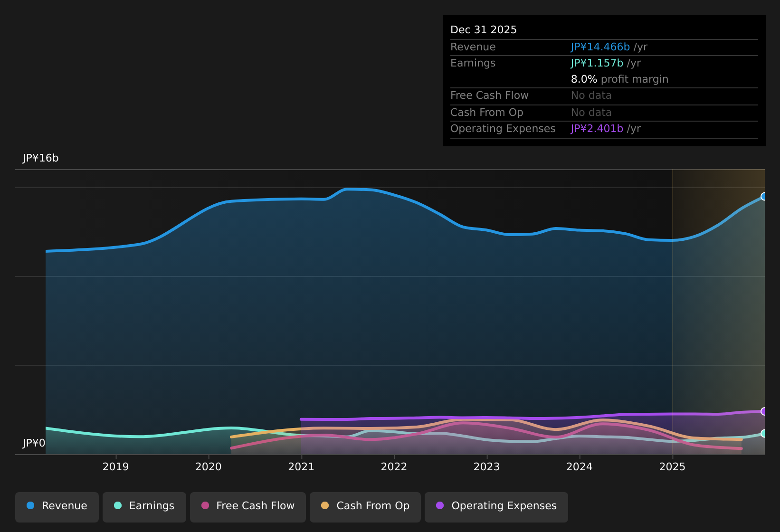780x532 pixels.
Task: Click the blue Revenue legend dot
Action: [30, 506]
